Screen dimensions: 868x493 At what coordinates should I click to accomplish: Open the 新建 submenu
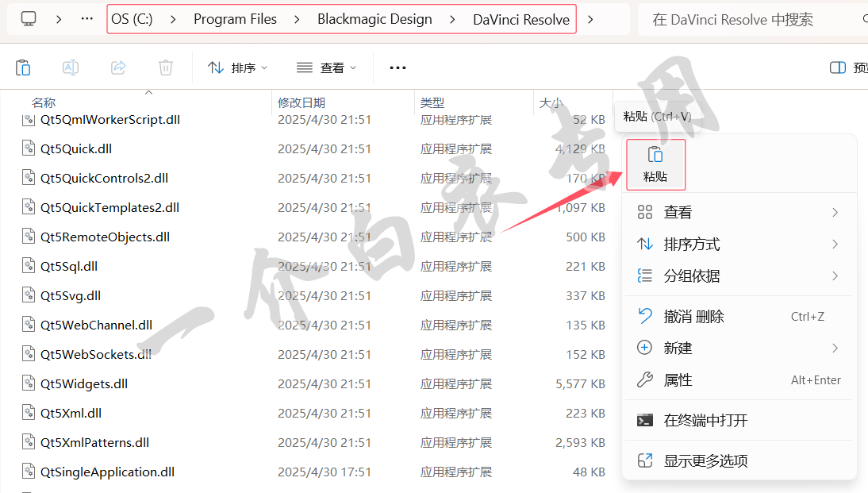pyautogui.click(x=739, y=348)
